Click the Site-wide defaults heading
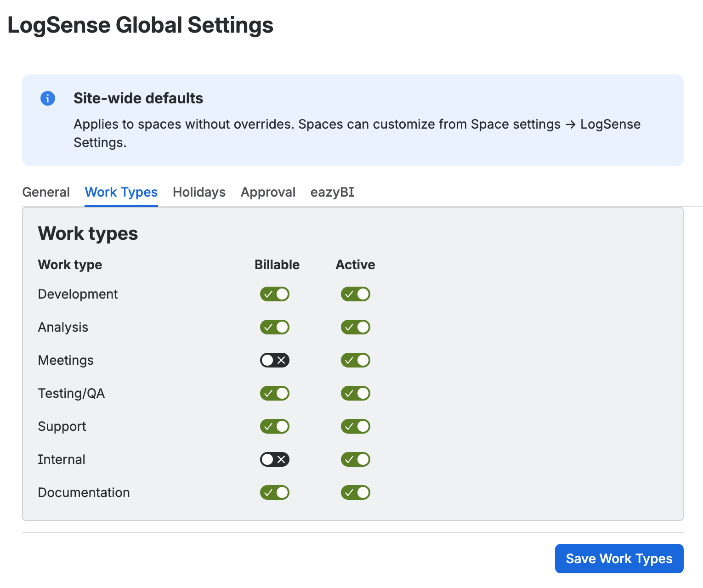The image size is (703, 588). click(138, 98)
